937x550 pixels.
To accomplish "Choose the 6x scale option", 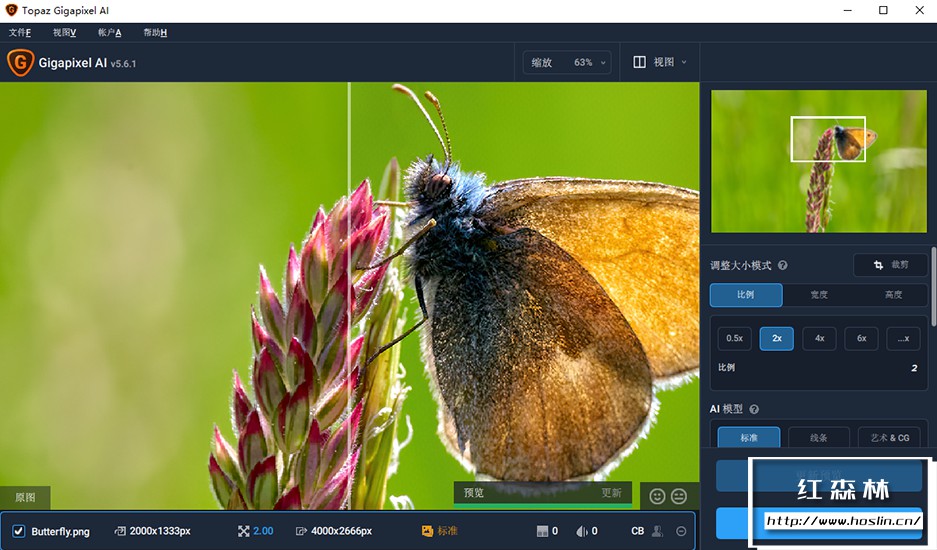I will [x=862, y=338].
